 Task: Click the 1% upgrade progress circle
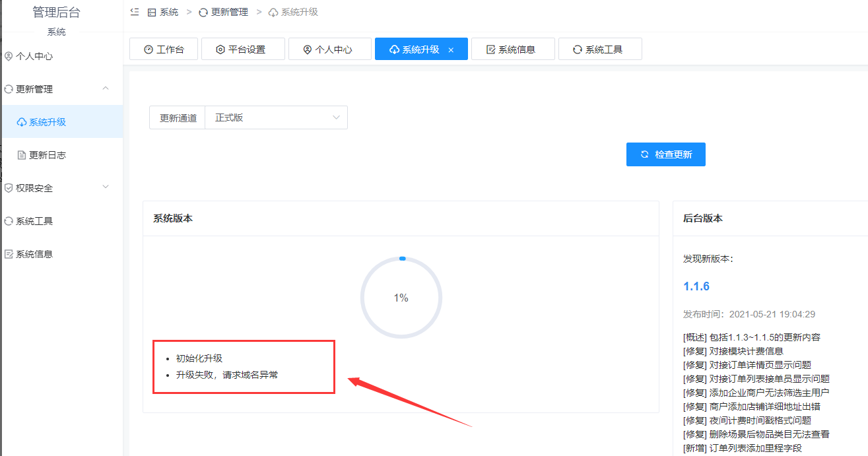tap(401, 298)
